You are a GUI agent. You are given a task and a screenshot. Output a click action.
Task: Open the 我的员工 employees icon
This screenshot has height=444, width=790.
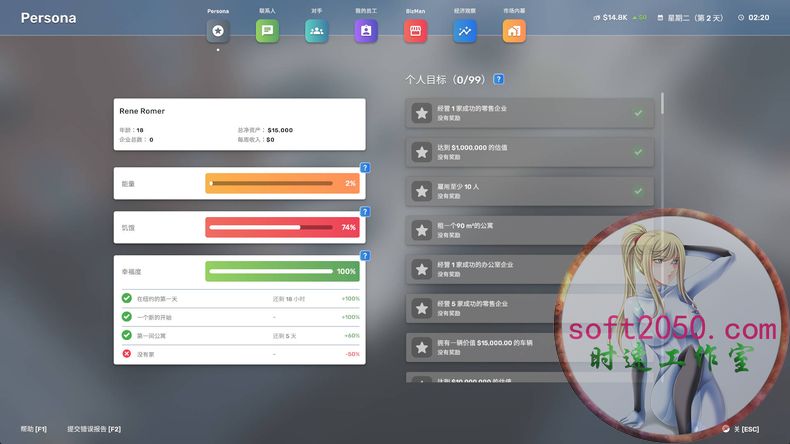click(x=366, y=31)
